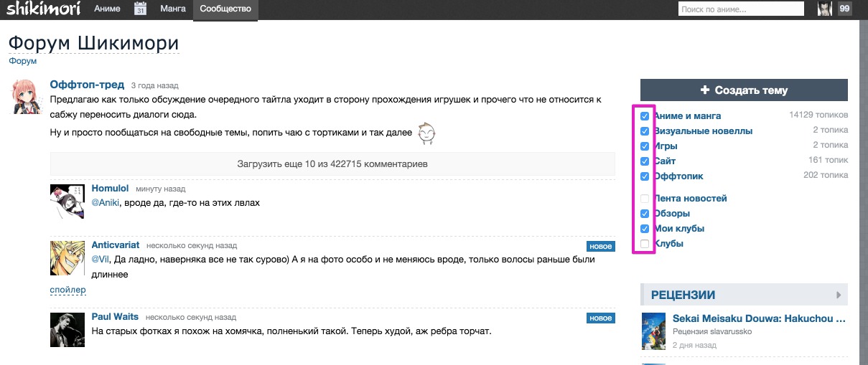868x365 pixels.
Task: Open the Манга menu item
Action: [173, 9]
